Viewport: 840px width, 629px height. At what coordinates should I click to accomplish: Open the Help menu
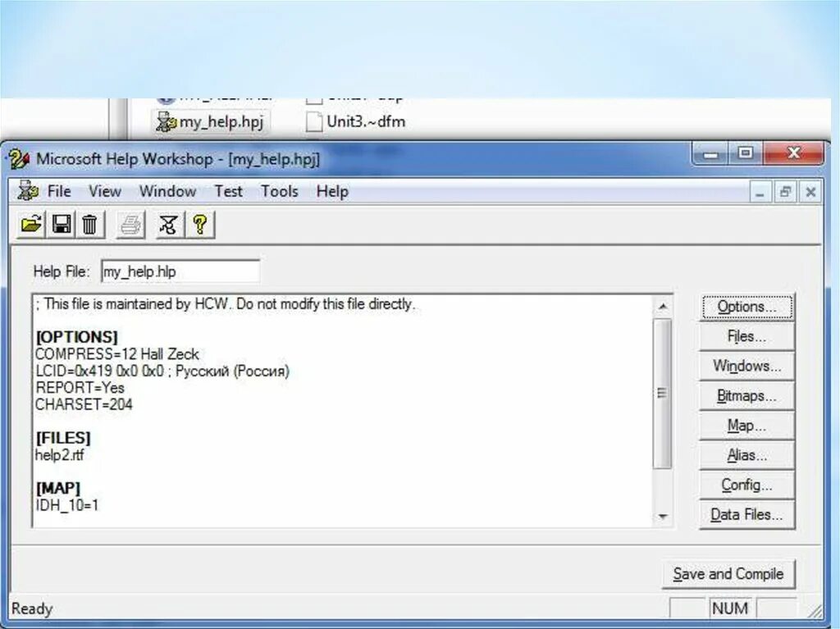click(332, 191)
